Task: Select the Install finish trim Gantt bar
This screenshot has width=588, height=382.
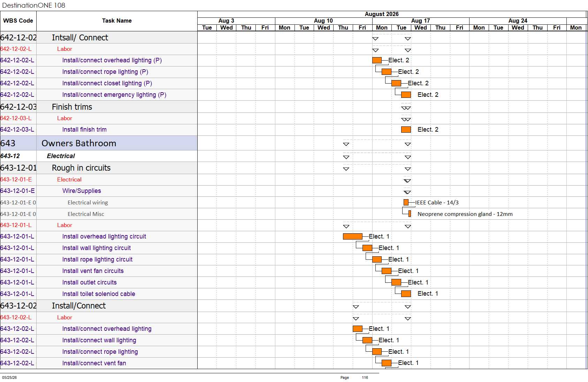Action: [x=406, y=130]
